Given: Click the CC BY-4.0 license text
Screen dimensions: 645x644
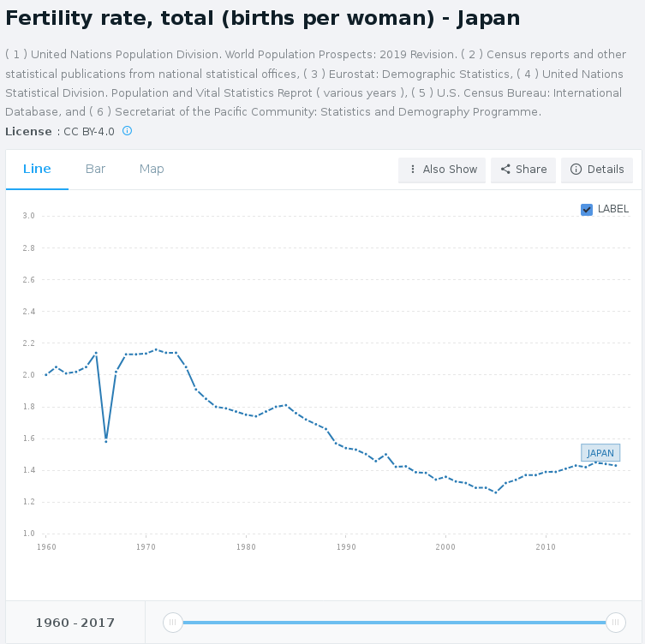Looking at the screenshot, I should coord(88,131).
